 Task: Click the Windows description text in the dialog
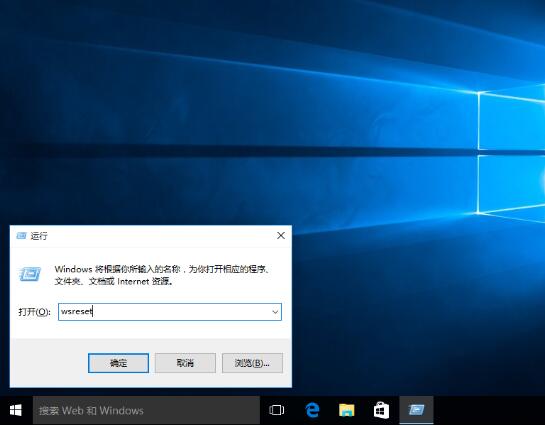[162, 275]
